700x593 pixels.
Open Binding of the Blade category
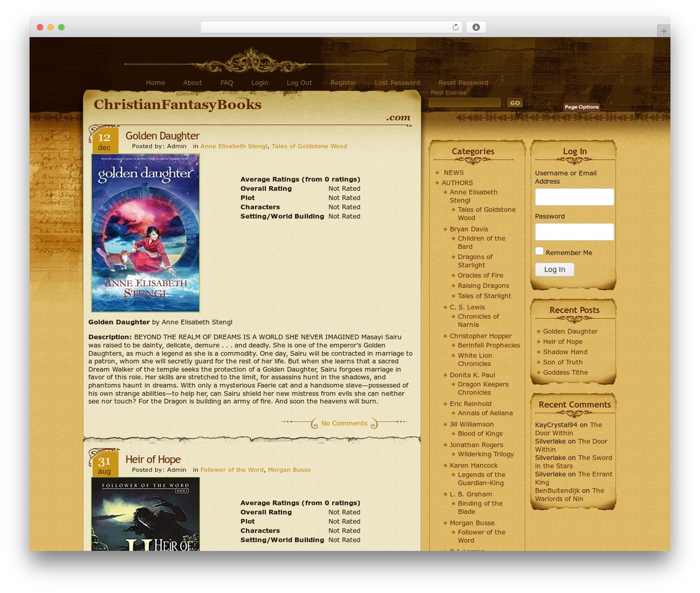pos(480,508)
